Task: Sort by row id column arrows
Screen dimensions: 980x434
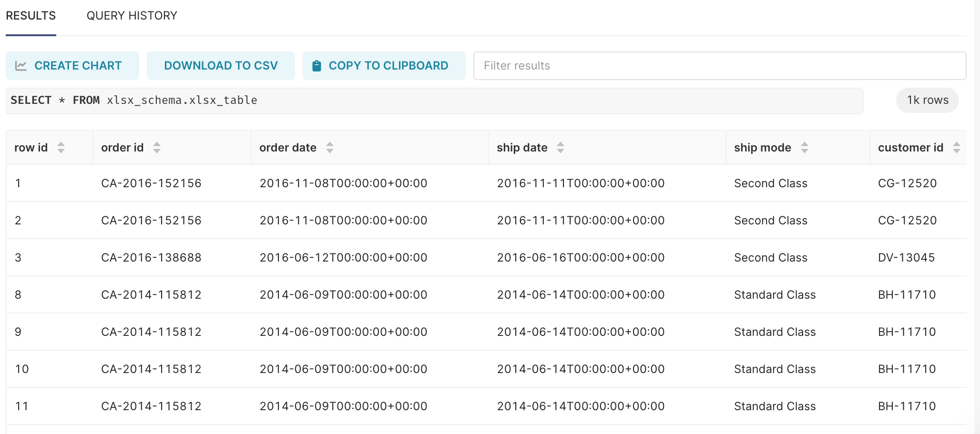Action: (x=61, y=148)
